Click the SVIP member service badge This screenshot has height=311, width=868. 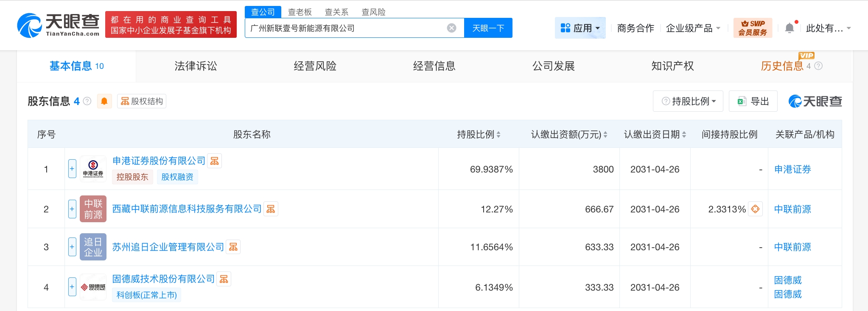coord(753,28)
